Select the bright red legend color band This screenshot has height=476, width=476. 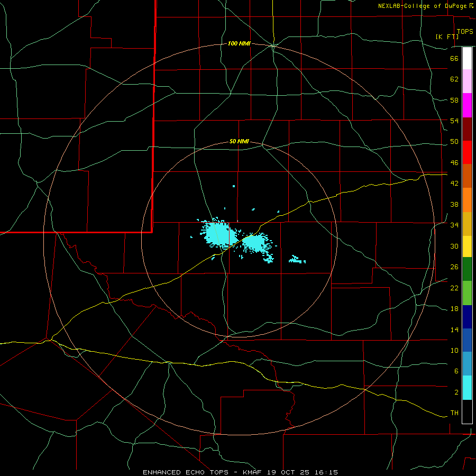(x=467, y=152)
